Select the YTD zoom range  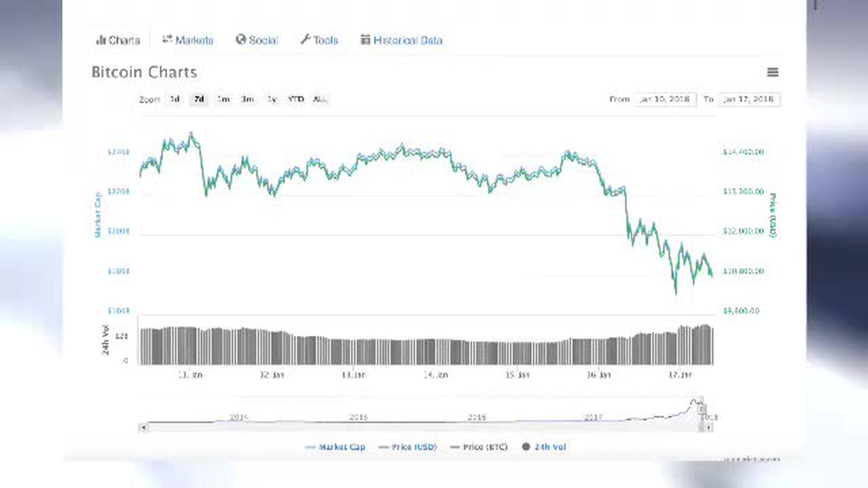point(296,99)
